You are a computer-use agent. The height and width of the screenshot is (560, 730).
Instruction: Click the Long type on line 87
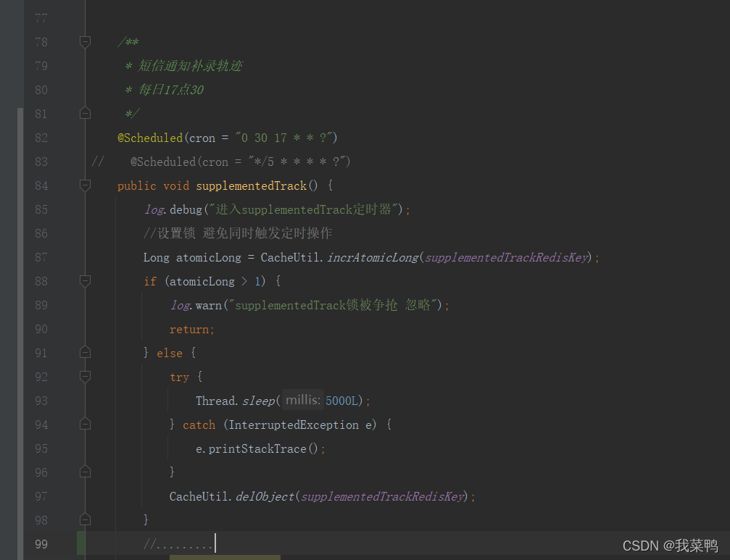[x=157, y=257]
